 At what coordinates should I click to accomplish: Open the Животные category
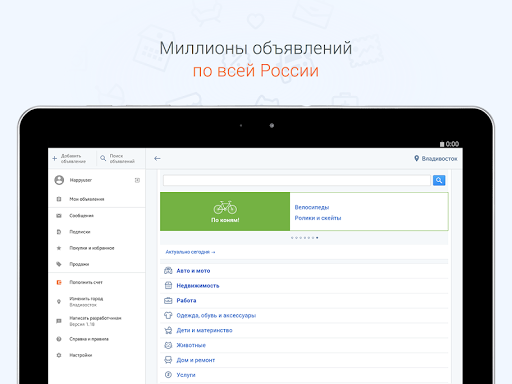tap(304, 345)
